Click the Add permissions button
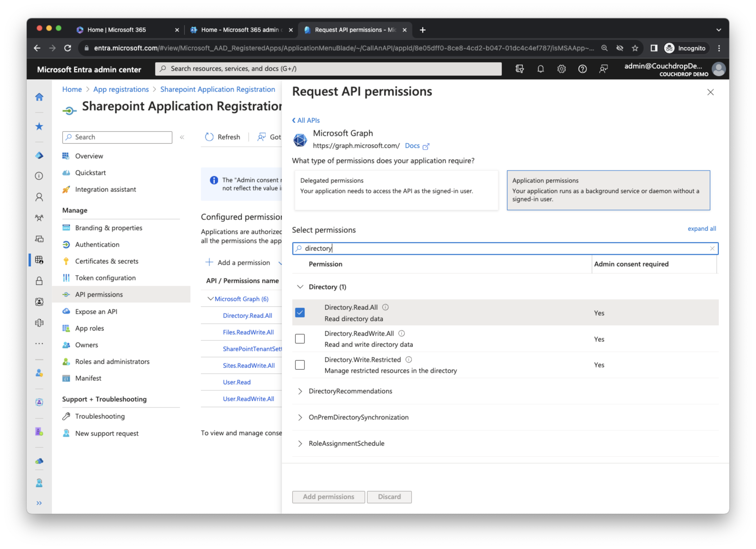This screenshot has width=756, height=549. [328, 497]
